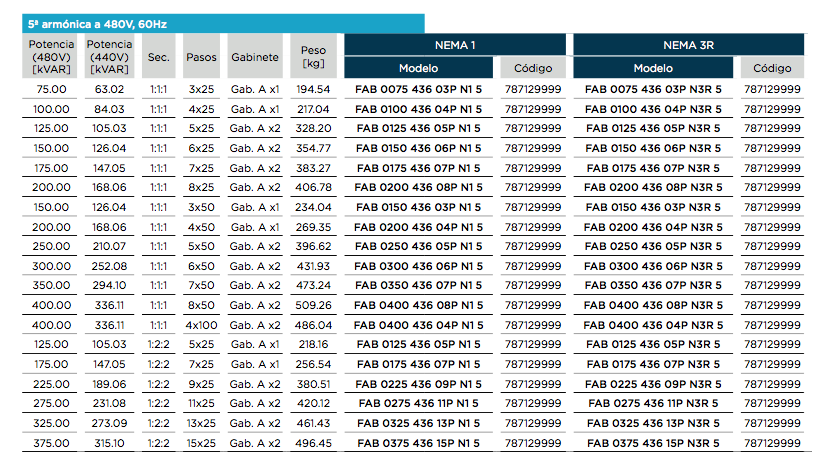Select model 'FAB 0400 436 08P N3R 5'

tap(653, 305)
